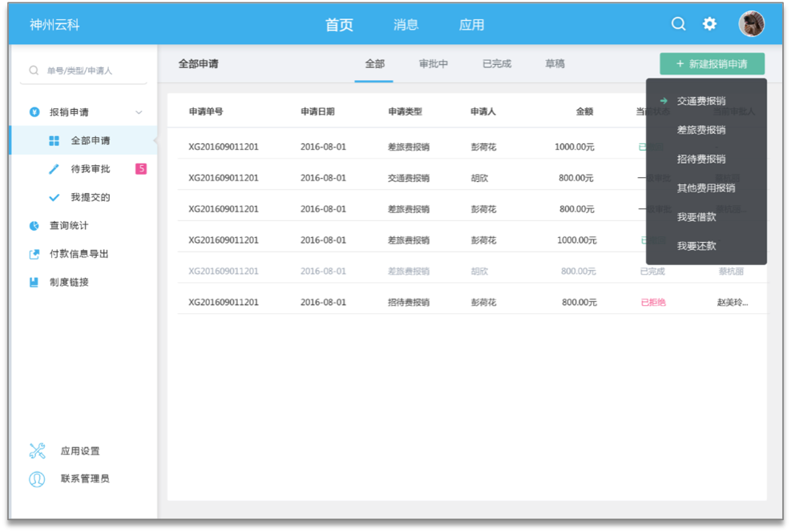Focus the 单号/类型/申请人 search field
Screen dimensions: 791x532
[x=83, y=71]
